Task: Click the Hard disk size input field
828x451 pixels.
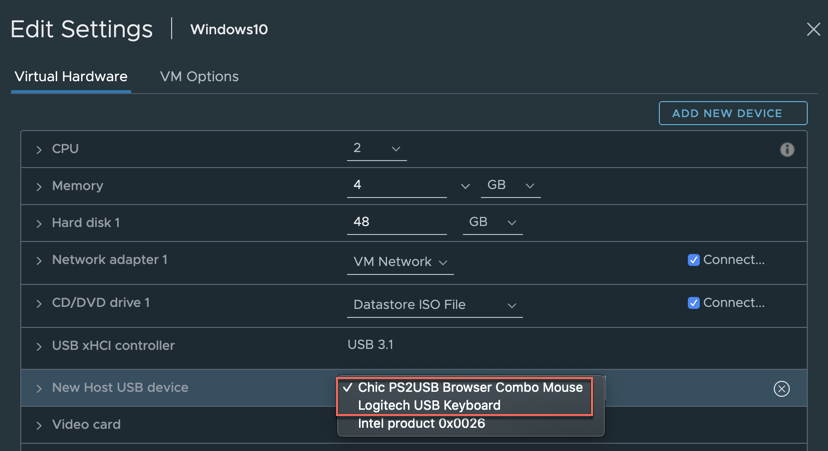Action: [x=396, y=222]
